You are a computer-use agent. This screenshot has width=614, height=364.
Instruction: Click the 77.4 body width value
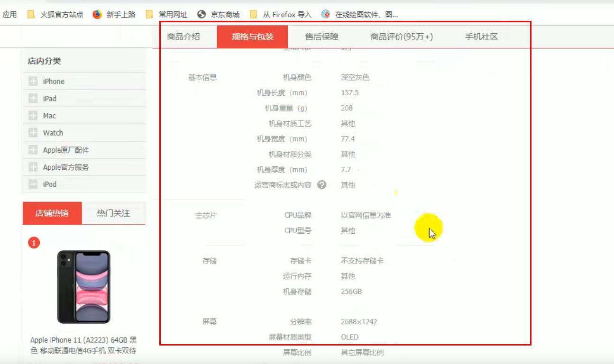coord(348,139)
